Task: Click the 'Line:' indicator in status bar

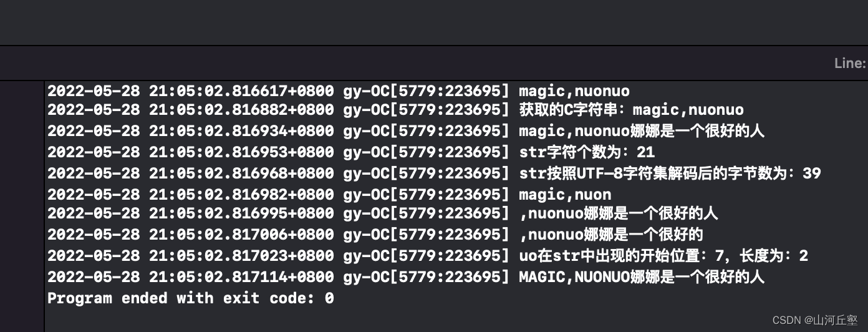Action: (849, 63)
